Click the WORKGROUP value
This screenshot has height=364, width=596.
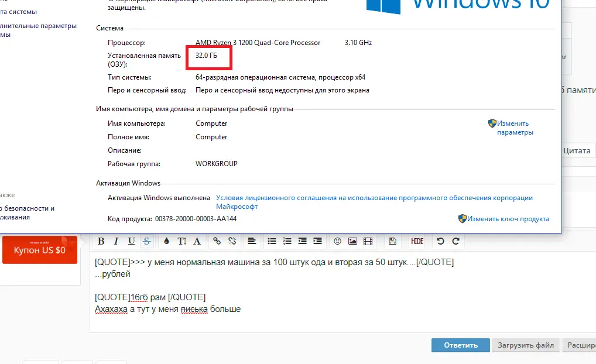(x=216, y=164)
